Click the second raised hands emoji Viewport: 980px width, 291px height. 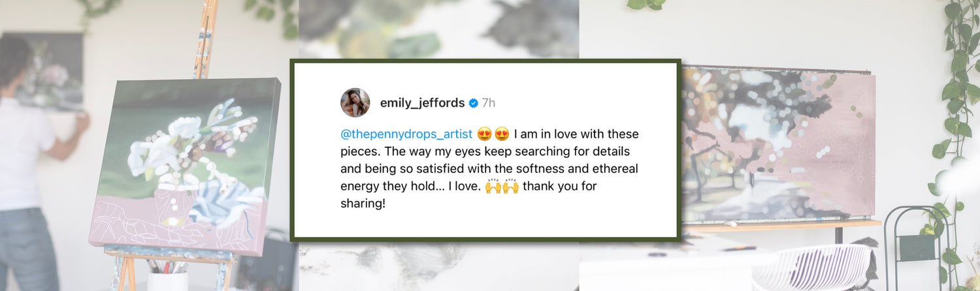[510, 186]
